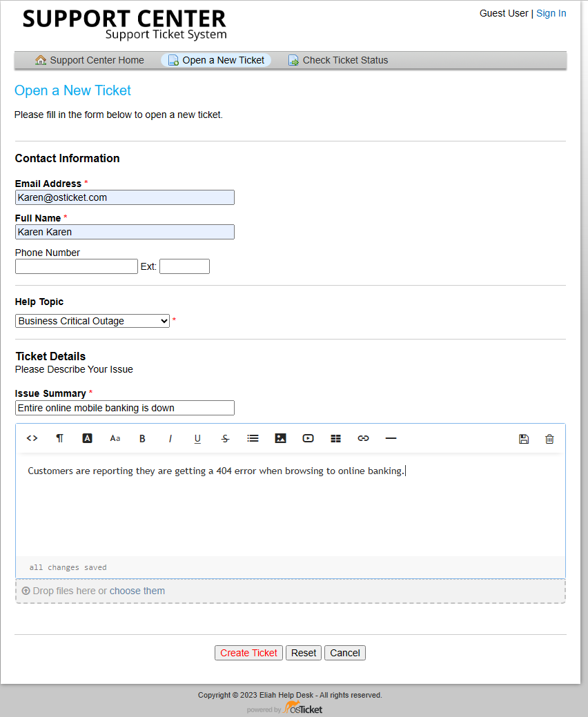Click the Sign In link

pos(551,13)
